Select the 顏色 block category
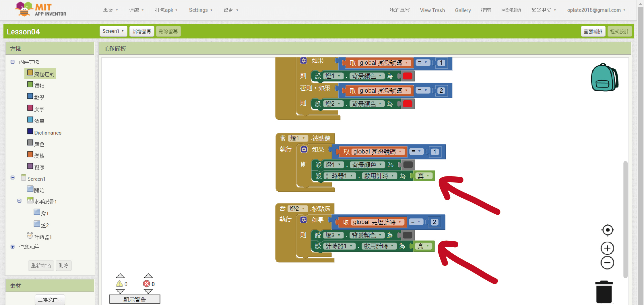This screenshot has height=305, width=644. [36, 144]
